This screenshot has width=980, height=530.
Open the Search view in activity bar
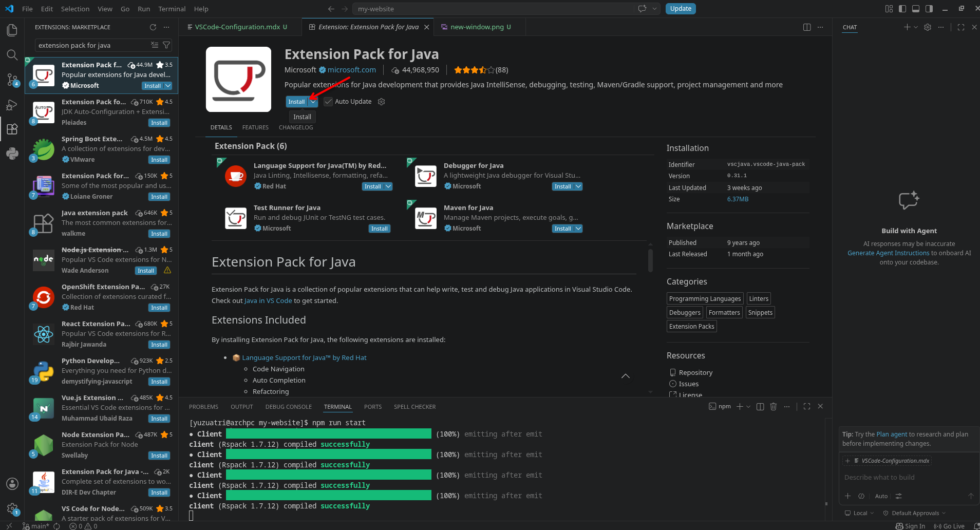(12, 55)
